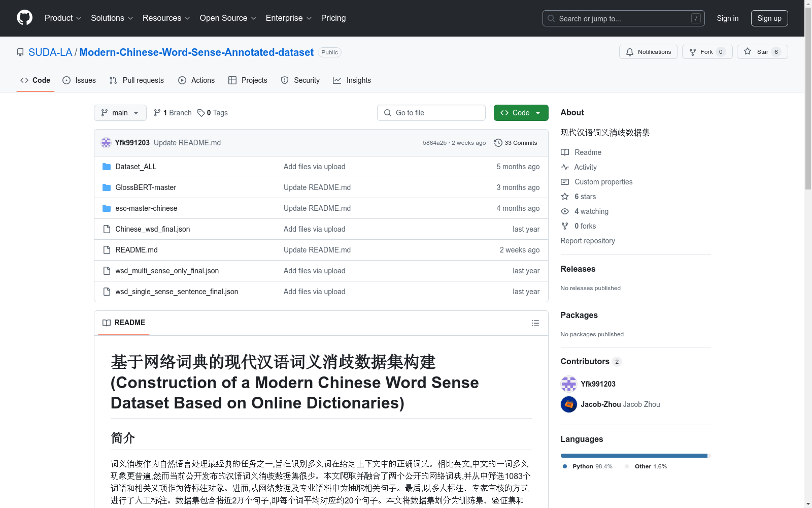
Task: Click the Other 1.6% language legend
Action: pos(646,466)
